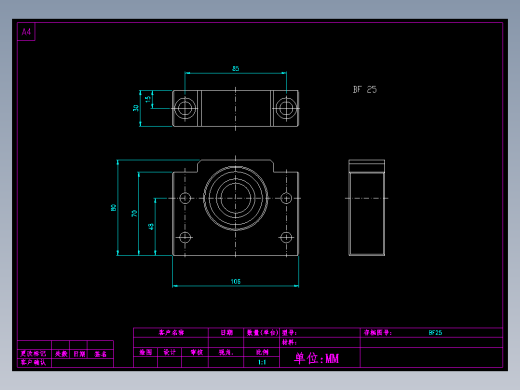Image resolution: width=520 pixels, height=390 pixels.
Task: Click the upper-left mounting hole in front view
Action: pyautogui.click(x=185, y=198)
